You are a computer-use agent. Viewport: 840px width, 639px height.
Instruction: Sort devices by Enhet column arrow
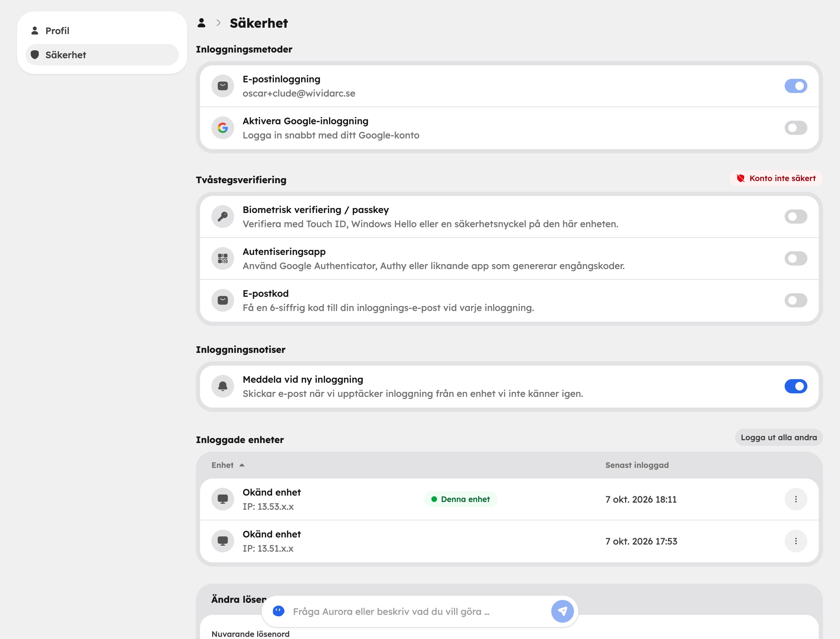click(x=242, y=465)
